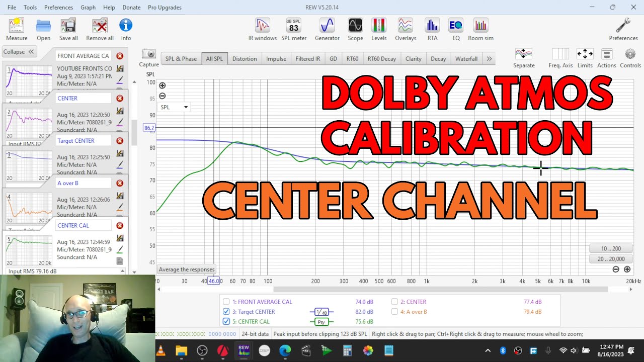Switch to the Distortion tab

pos(245,59)
